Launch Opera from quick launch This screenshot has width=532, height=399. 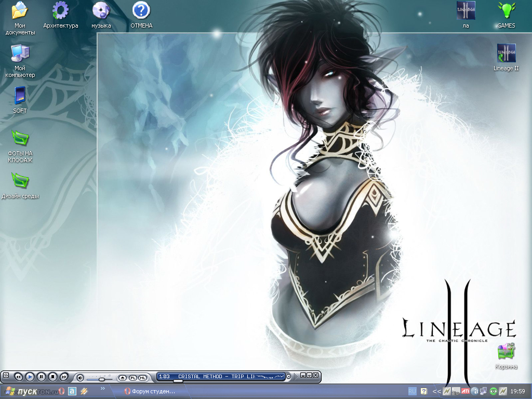coord(61,391)
